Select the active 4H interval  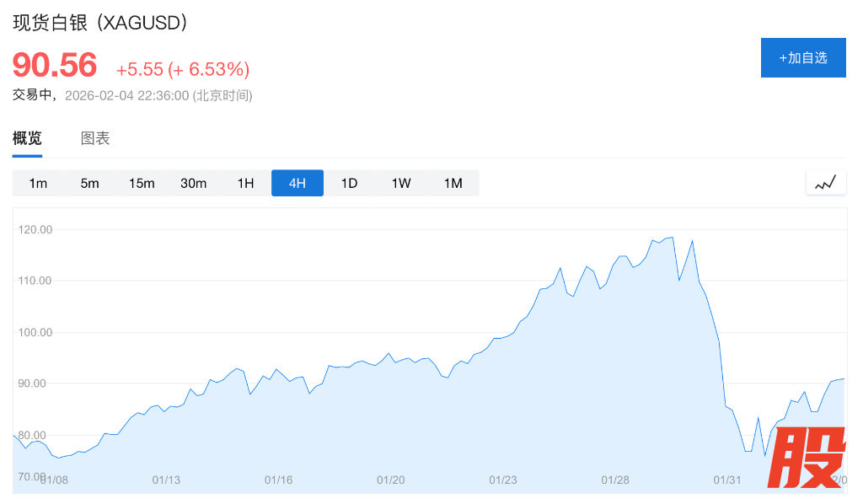(x=297, y=183)
